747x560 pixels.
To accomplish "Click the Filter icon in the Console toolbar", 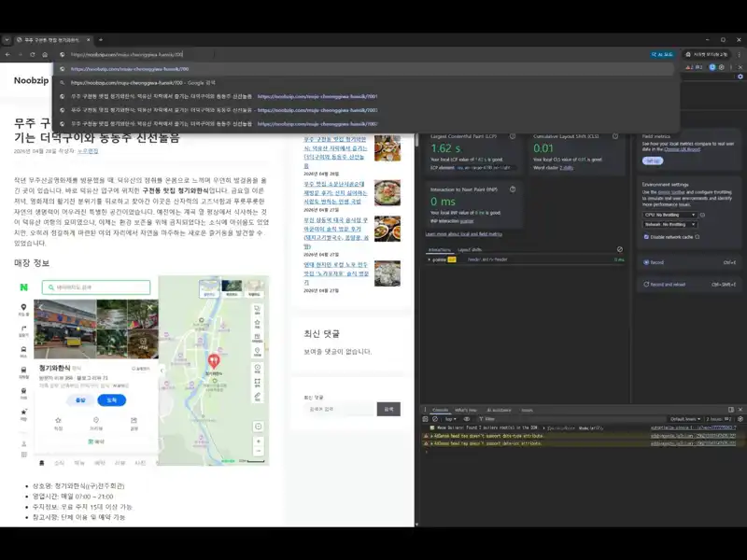I will coord(480,418).
